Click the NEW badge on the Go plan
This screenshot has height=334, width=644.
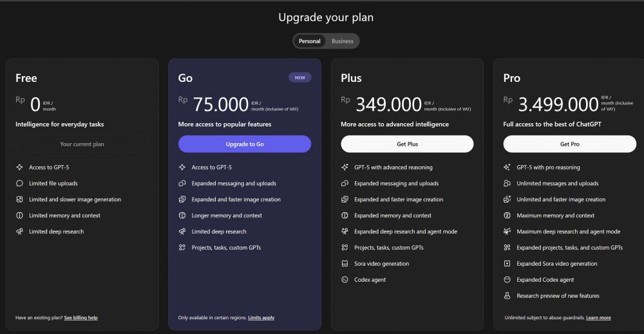coord(300,77)
